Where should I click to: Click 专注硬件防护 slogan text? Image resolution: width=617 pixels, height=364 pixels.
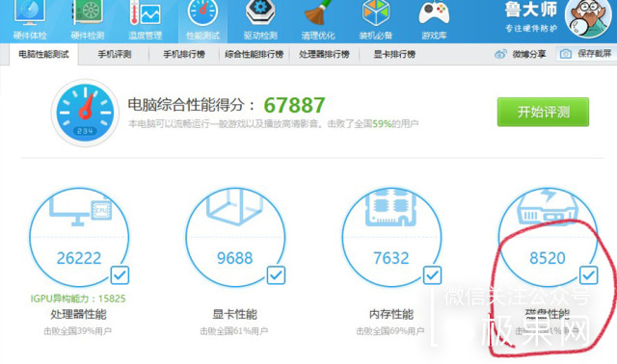click(x=531, y=28)
